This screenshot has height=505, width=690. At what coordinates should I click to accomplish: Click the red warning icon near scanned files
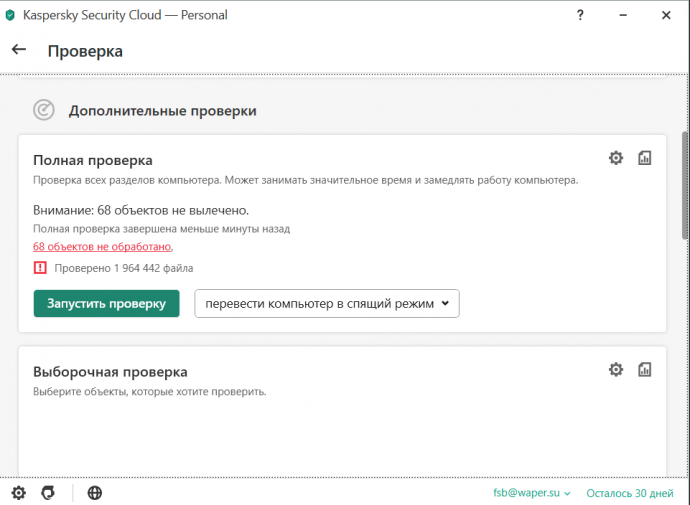pos(40,268)
